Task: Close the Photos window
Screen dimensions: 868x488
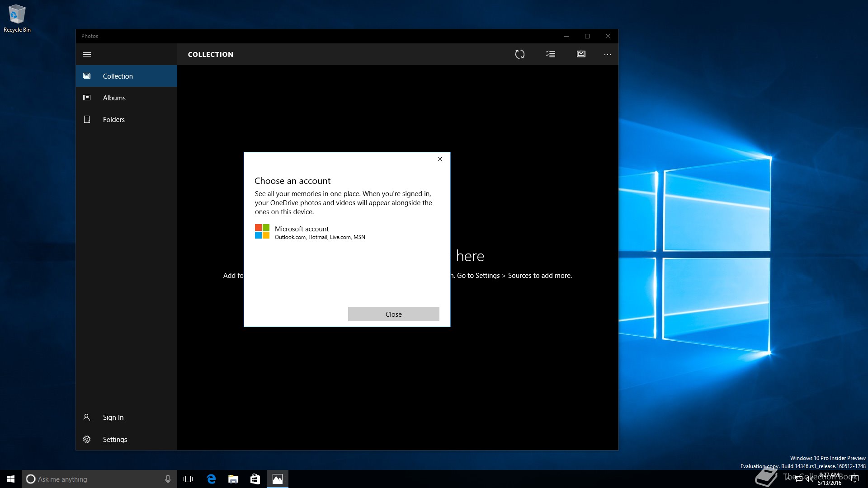Action: point(608,36)
